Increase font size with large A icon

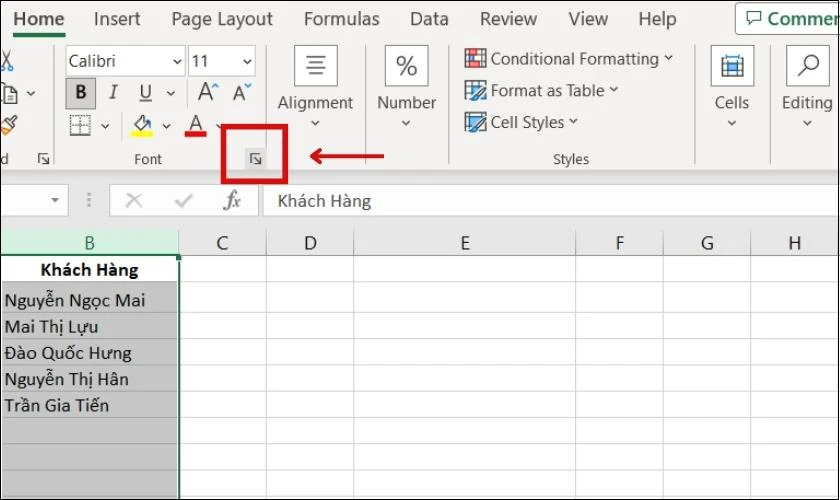[x=208, y=92]
